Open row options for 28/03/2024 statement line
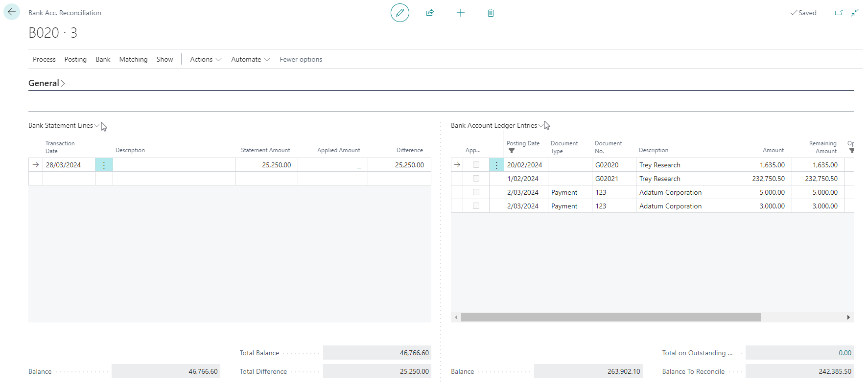The width and height of the screenshot is (868, 388). pos(104,165)
